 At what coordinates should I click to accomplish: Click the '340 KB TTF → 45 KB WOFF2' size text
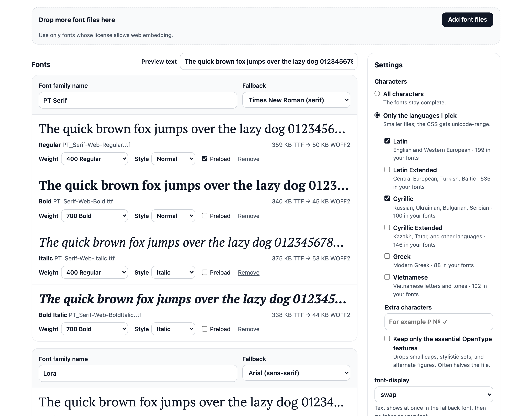311,201
